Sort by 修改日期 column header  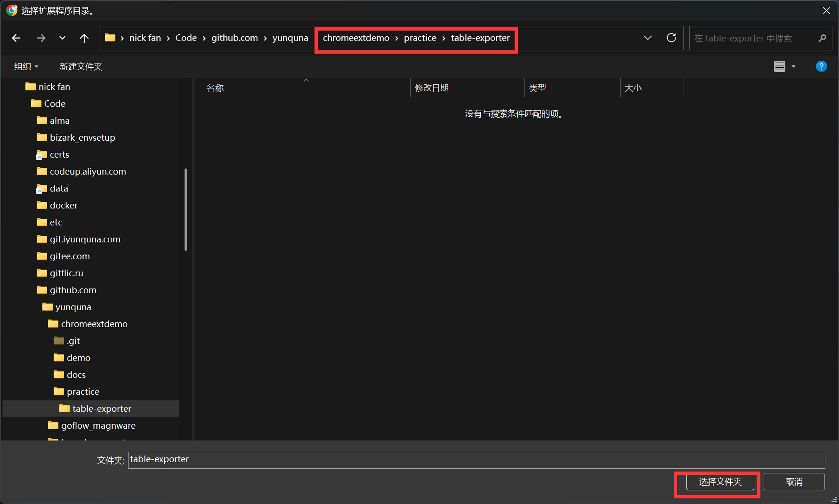(431, 88)
